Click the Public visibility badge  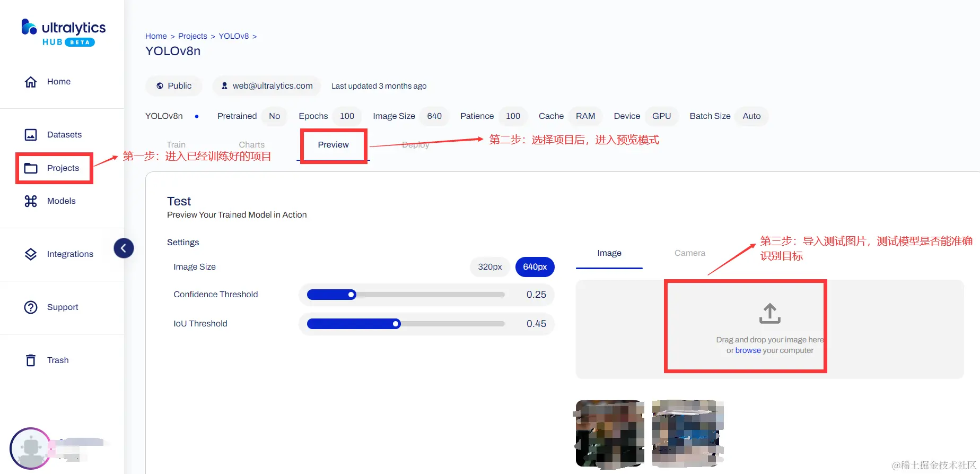(174, 86)
